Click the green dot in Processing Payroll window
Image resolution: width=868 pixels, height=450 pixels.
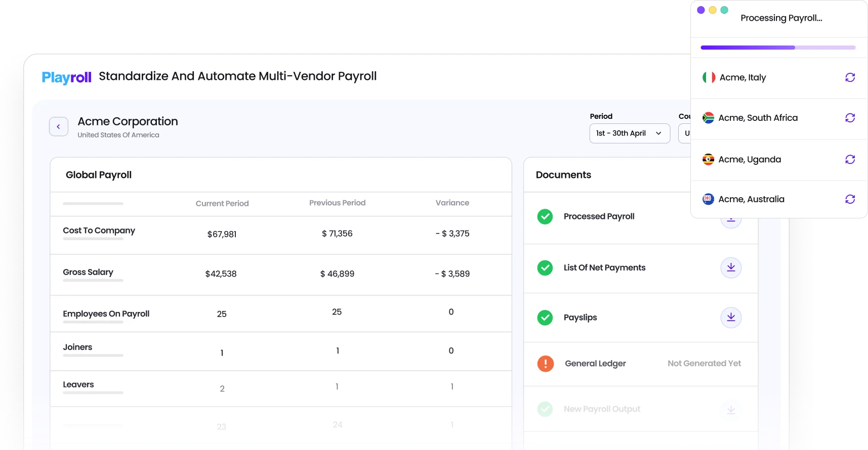[x=724, y=10]
